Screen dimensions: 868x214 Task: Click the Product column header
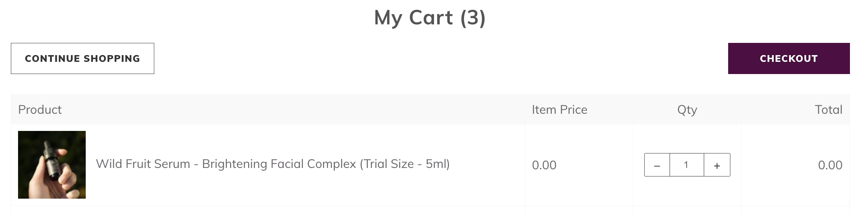(40, 110)
